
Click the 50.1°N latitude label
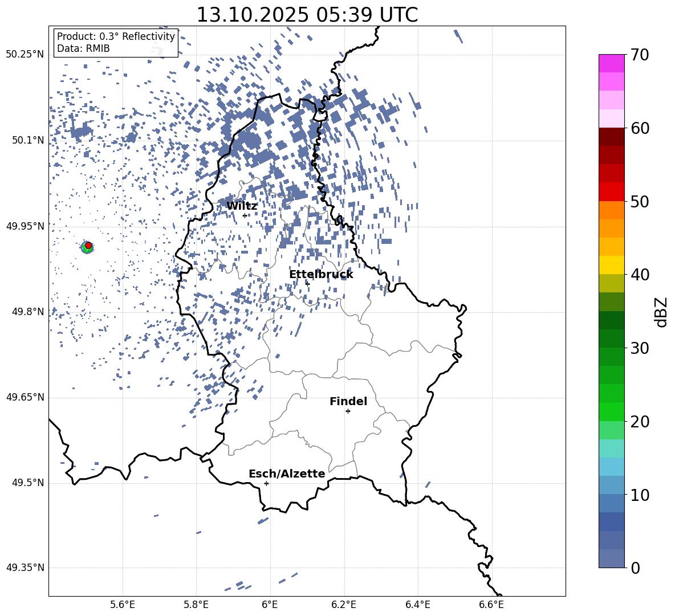[28, 140]
